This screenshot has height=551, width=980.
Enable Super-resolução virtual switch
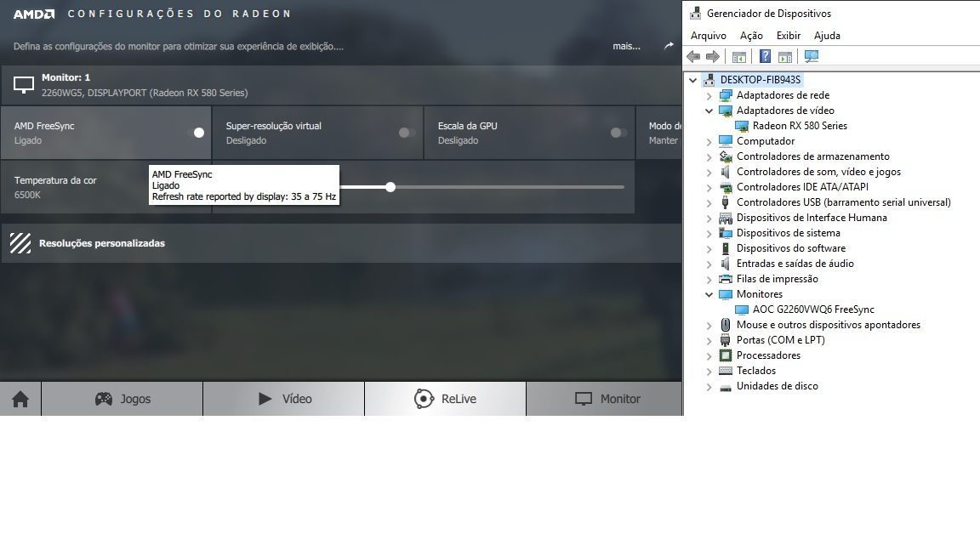coord(407,133)
